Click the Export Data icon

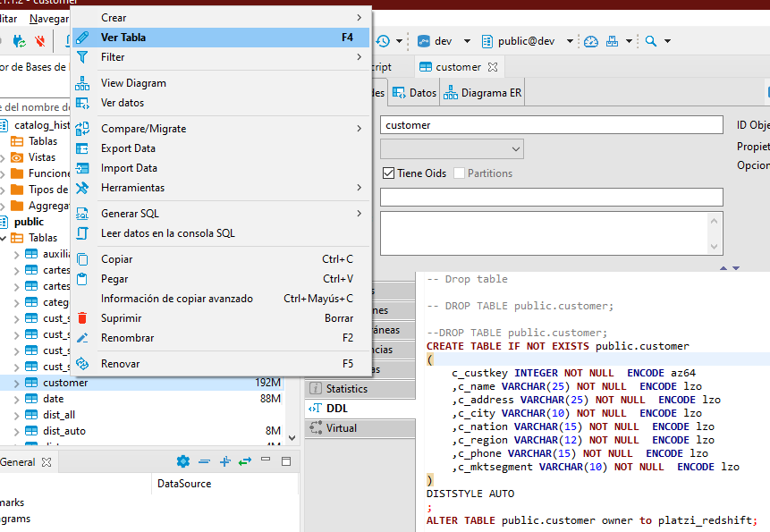[x=82, y=148]
